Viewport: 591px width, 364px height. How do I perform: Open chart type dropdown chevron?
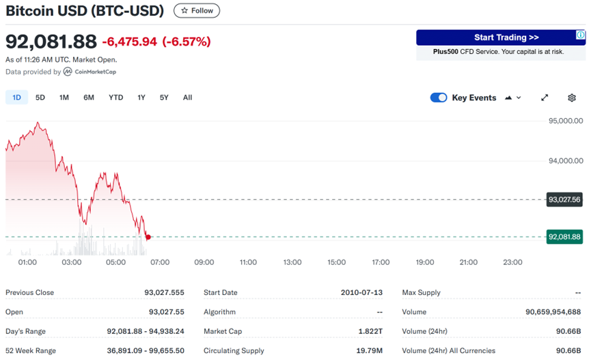point(519,98)
